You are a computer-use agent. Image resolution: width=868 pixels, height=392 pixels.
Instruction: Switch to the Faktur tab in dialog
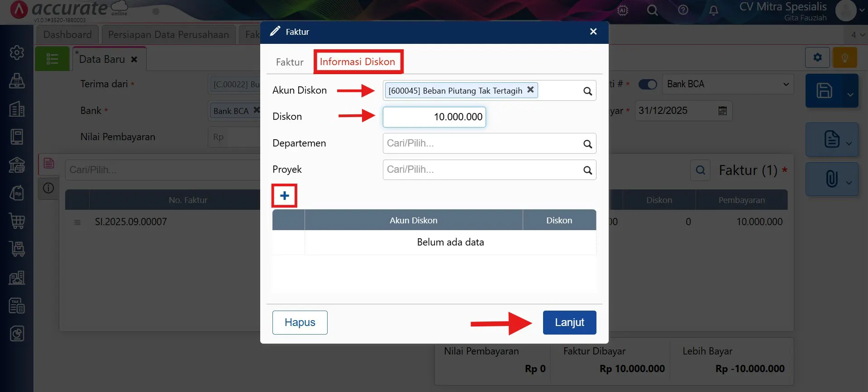[290, 62]
